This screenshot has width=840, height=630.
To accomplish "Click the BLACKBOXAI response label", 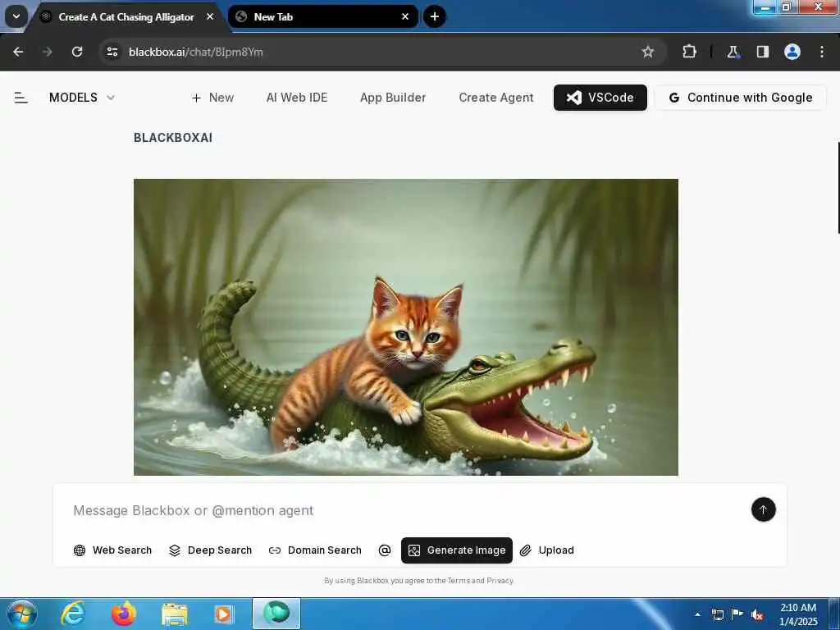I will click(173, 138).
